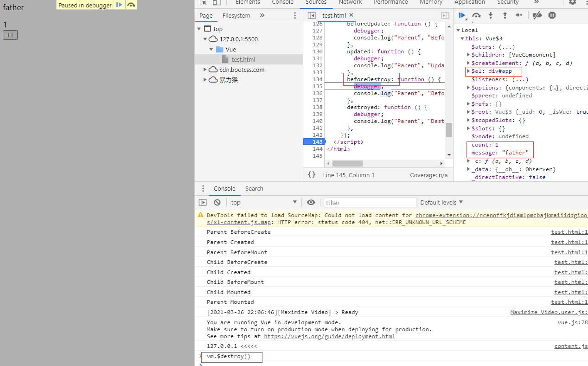Open the vuejs.org deployment guide link

click(329, 336)
